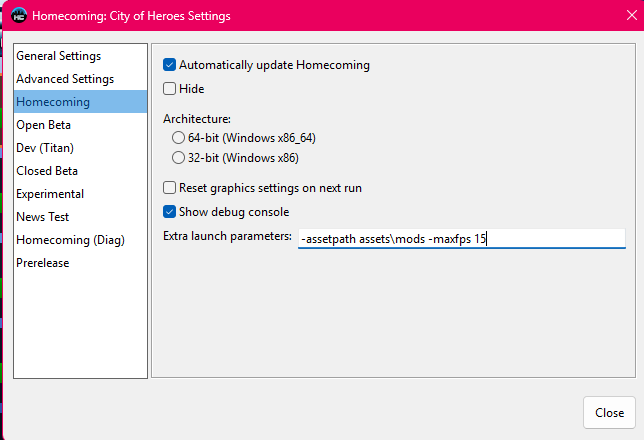Screen dimensions: 644x440
Task: Check Reset graphics settings on next run
Action: [x=170, y=188]
